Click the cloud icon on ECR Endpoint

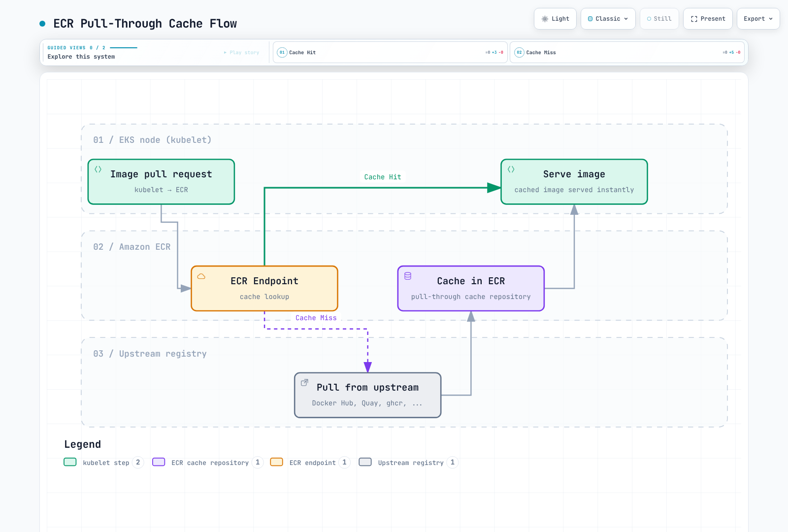(x=201, y=276)
